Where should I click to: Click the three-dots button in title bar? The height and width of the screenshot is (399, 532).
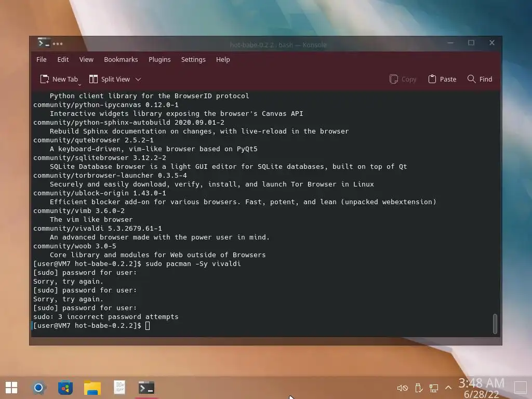coord(58,44)
